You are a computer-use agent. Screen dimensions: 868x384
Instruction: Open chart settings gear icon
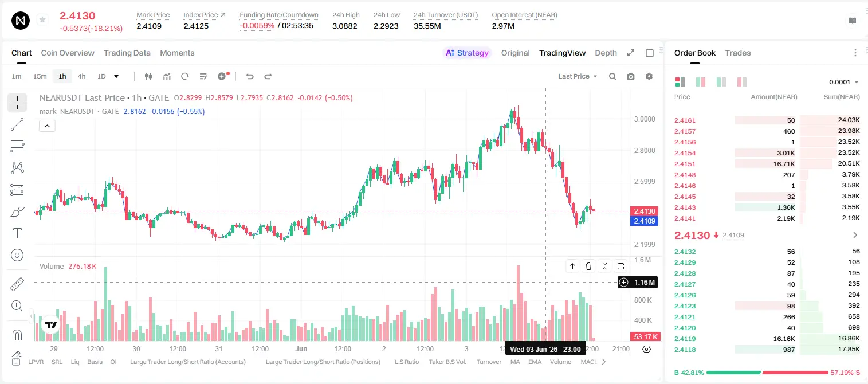(649, 76)
